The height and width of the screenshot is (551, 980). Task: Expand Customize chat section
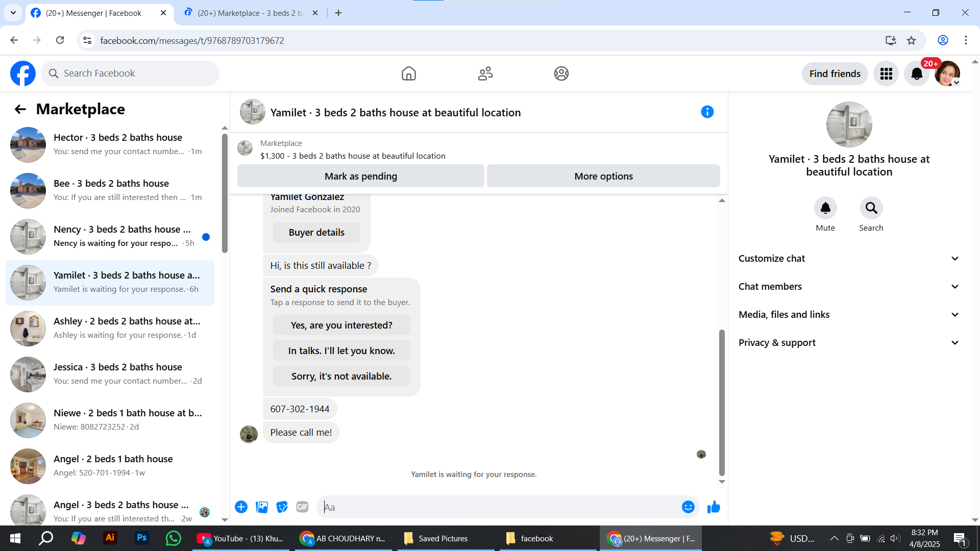click(849, 259)
